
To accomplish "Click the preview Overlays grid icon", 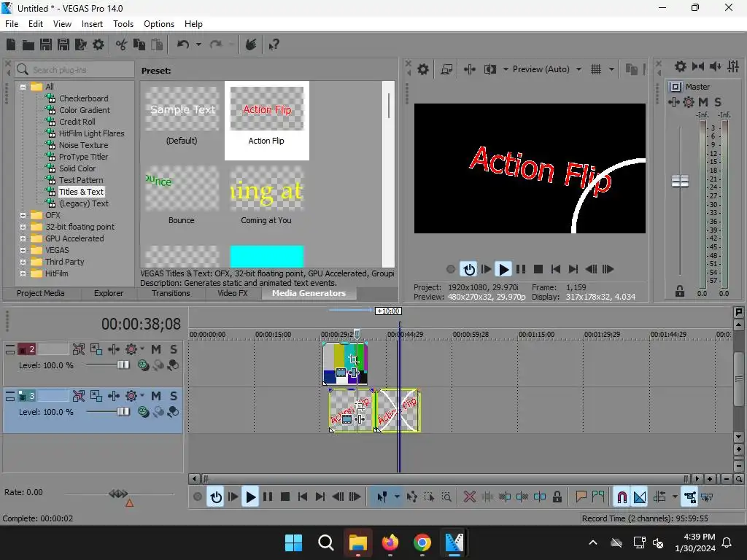I will click(596, 69).
